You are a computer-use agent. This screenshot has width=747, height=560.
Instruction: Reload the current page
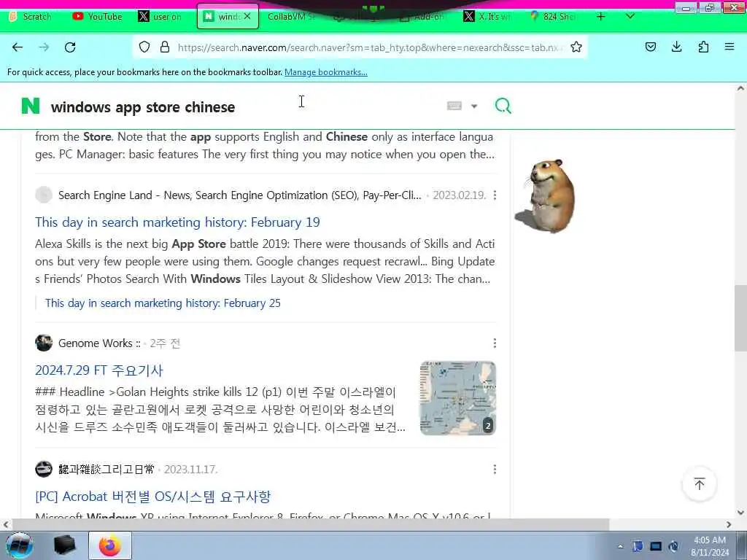pyautogui.click(x=70, y=47)
